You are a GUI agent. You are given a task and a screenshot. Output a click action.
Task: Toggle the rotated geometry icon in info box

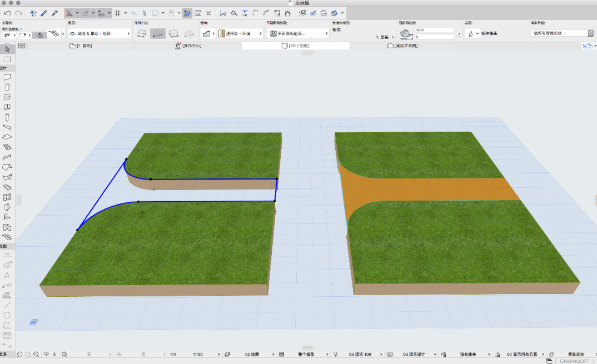[39, 35]
